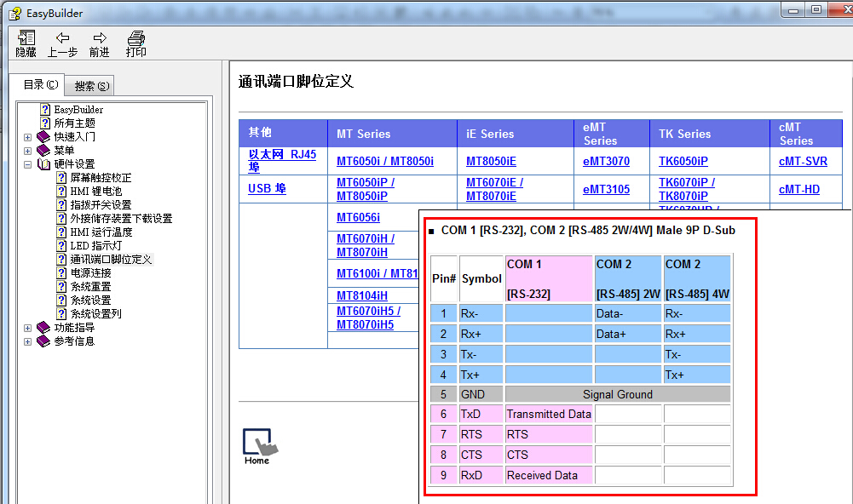Screen dimensions: 853x504
Task: Collapse the 硬件设置 tree node
Action: click(28, 164)
